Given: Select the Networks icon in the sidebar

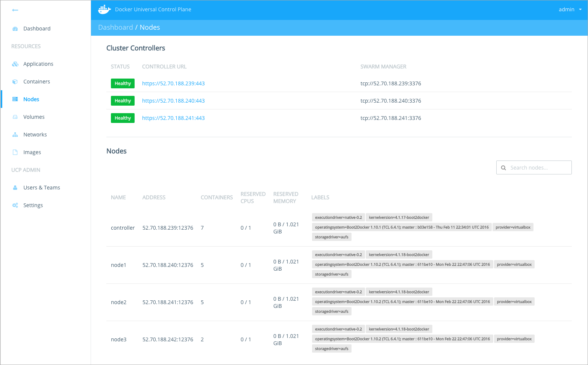Looking at the screenshot, I should click(x=15, y=134).
